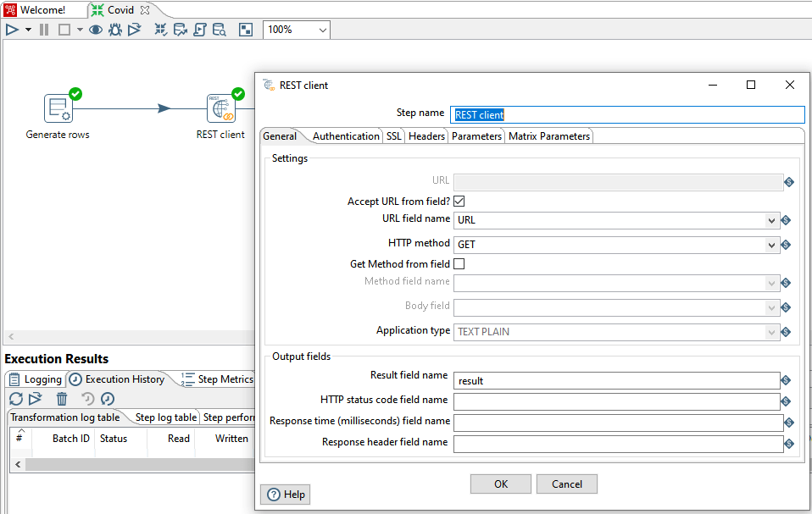Click the Preview transformation eye icon
The width and height of the screenshot is (812, 514).
[x=96, y=30]
